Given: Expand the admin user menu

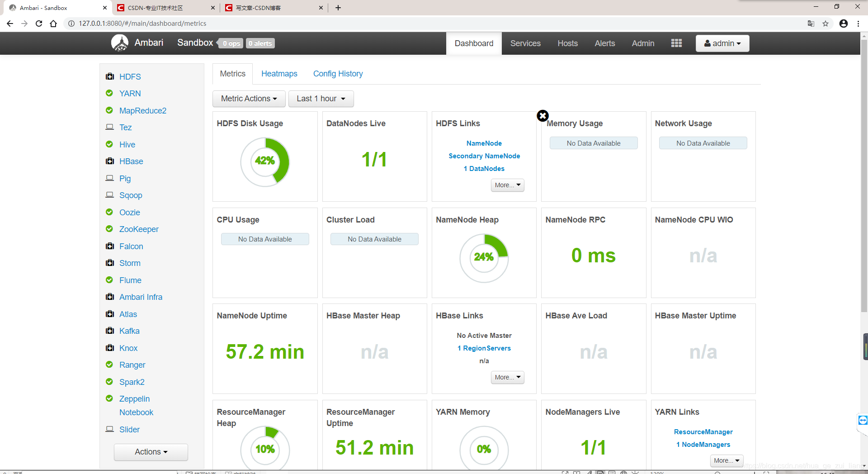Looking at the screenshot, I should [x=722, y=43].
